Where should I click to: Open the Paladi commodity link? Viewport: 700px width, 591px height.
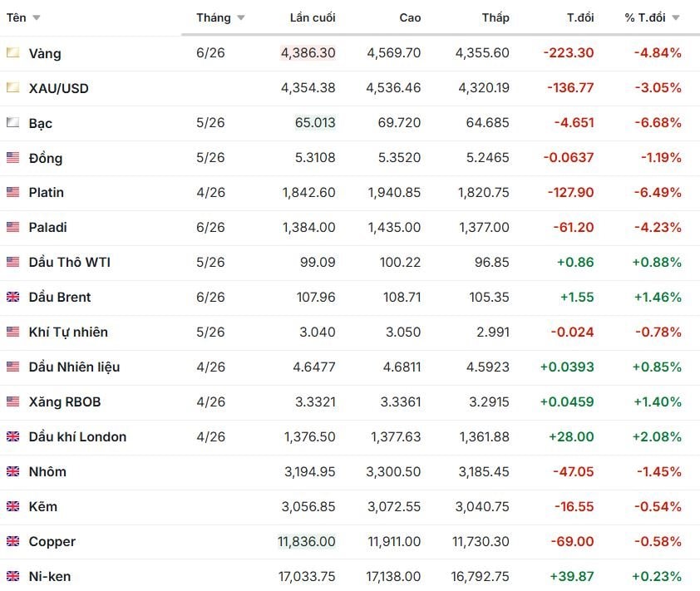[x=48, y=228]
